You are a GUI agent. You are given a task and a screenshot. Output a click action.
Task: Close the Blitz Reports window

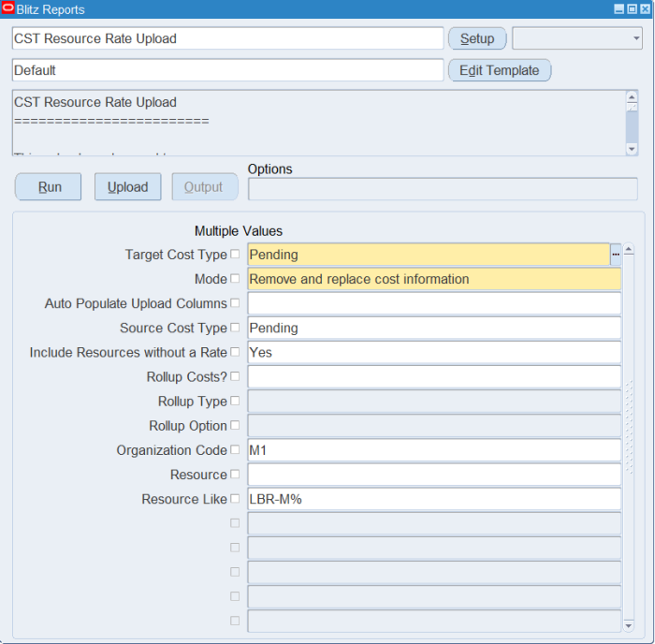[x=646, y=8]
